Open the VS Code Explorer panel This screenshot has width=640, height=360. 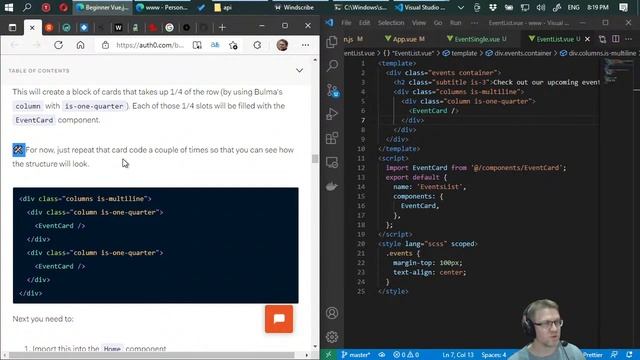tap(332, 42)
